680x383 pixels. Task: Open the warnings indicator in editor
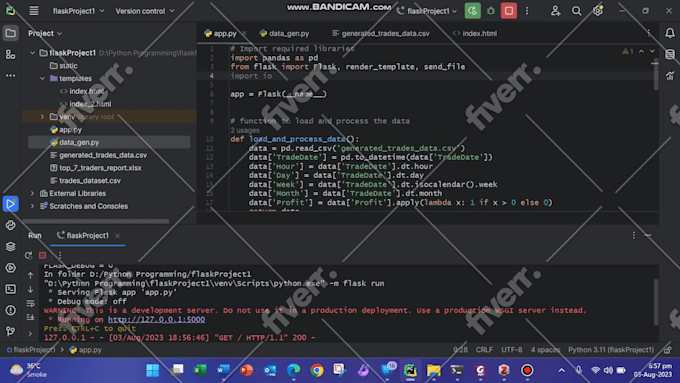628,51
